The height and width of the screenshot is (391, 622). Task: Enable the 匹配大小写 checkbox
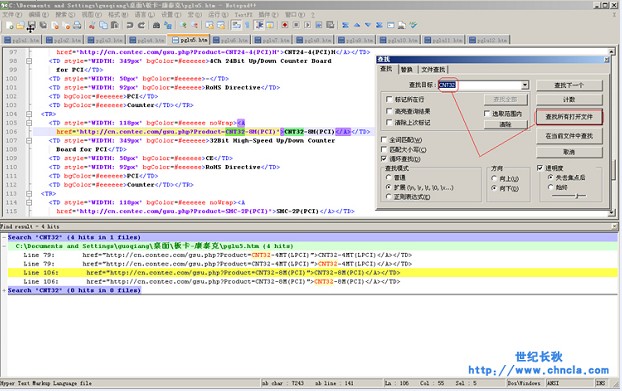[383, 150]
